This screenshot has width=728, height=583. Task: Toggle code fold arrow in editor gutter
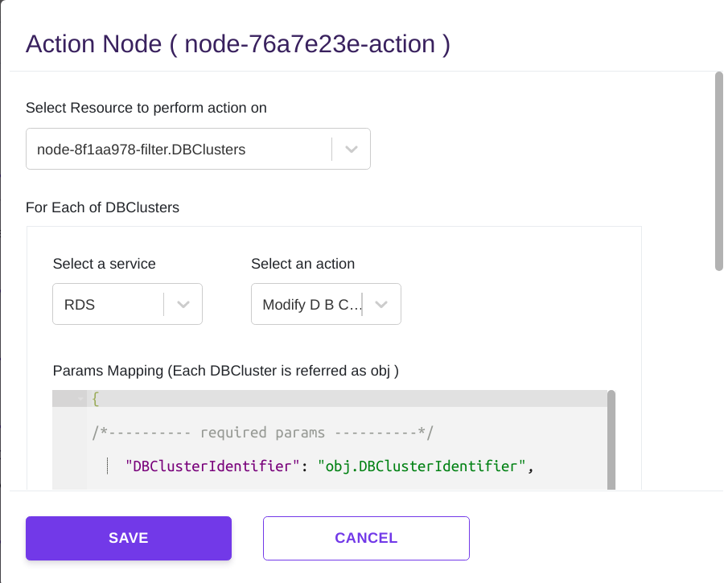pos(80,399)
